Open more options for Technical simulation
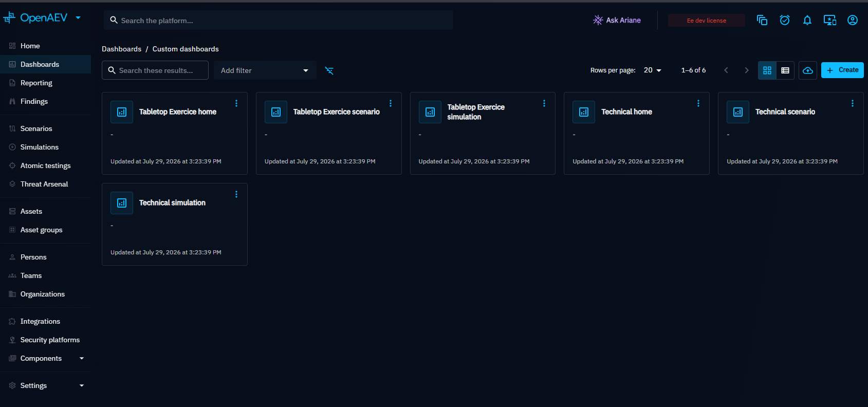 pos(236,194)
